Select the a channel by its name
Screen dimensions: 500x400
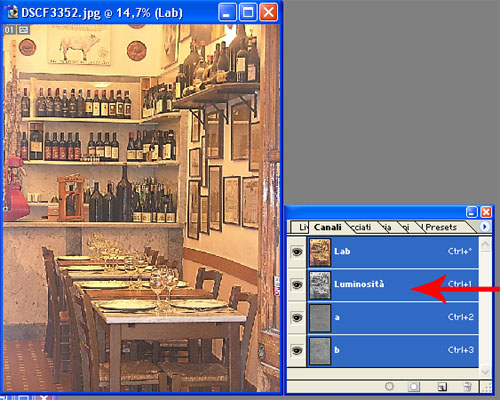pyautogui.click(x=337, y=317)
